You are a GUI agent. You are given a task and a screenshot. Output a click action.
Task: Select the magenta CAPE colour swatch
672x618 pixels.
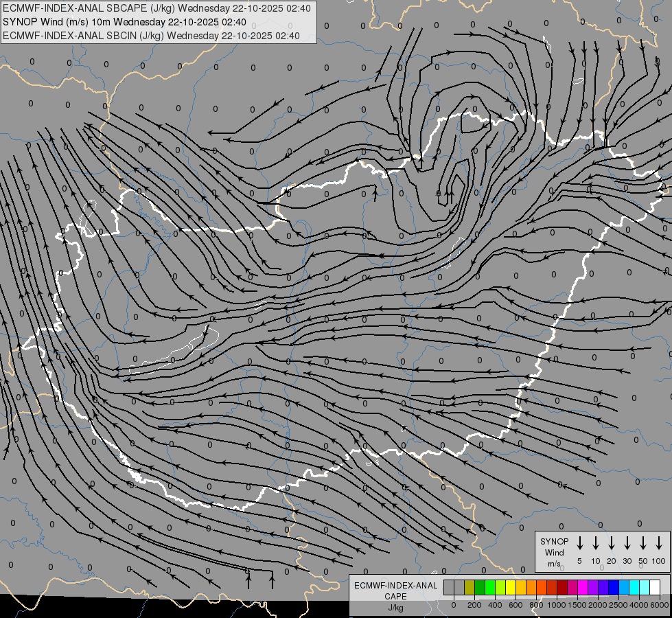coord(583,587)
